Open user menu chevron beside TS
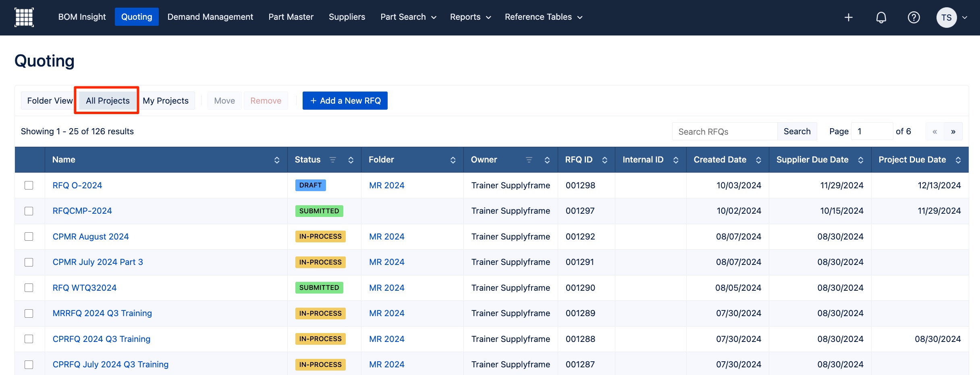The height and width of the screenshot is (375, 980). [965, 17]
